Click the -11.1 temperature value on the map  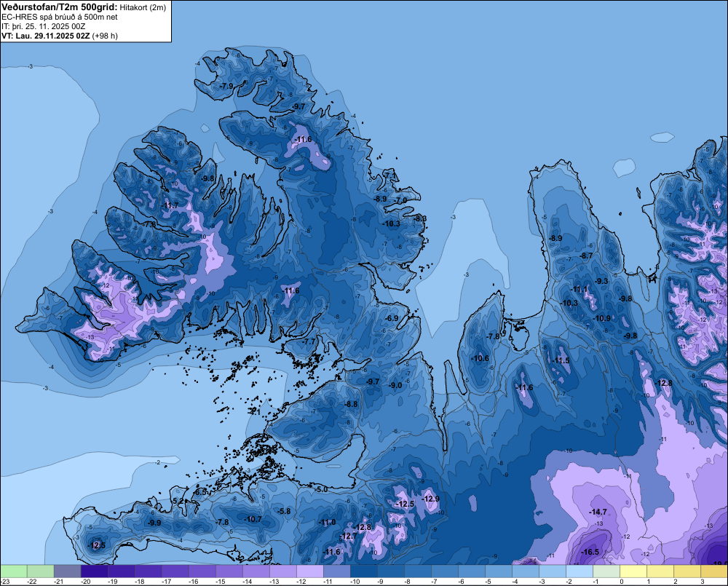[x=580, y=289]
